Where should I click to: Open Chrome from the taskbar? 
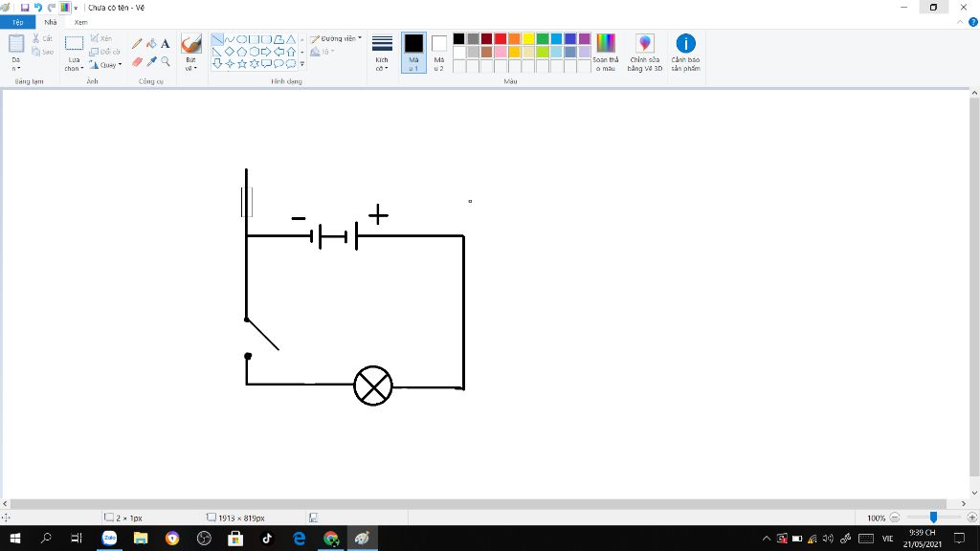330,538
